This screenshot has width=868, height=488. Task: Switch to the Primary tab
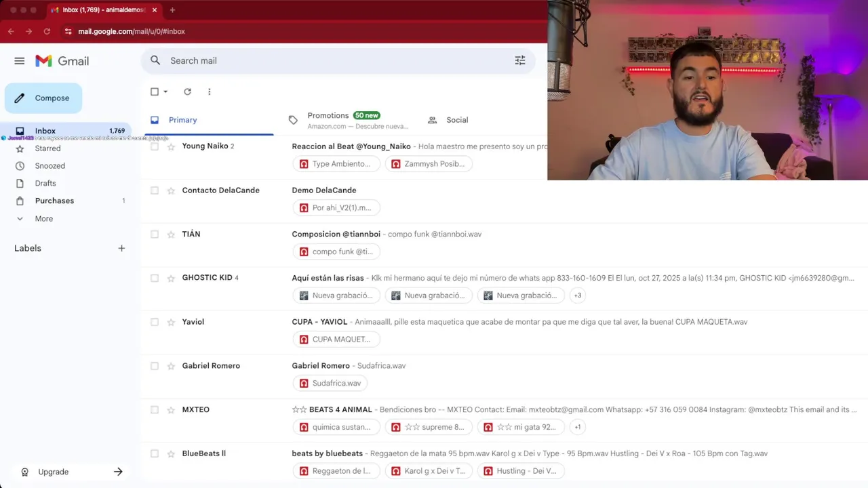click(x=208, y=120)
